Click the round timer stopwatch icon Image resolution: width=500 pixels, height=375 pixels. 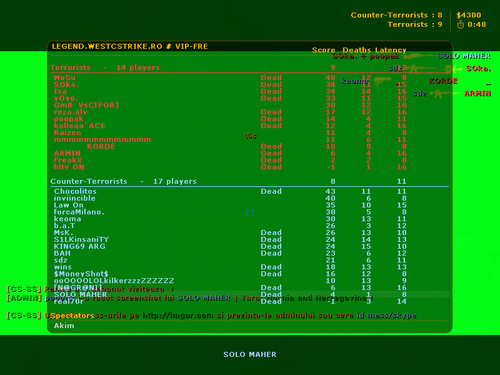[x=460, y=24]
